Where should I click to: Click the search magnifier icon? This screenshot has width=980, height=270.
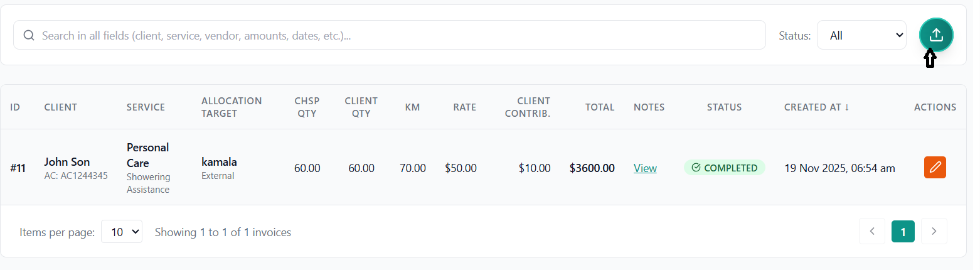point(28,35)
